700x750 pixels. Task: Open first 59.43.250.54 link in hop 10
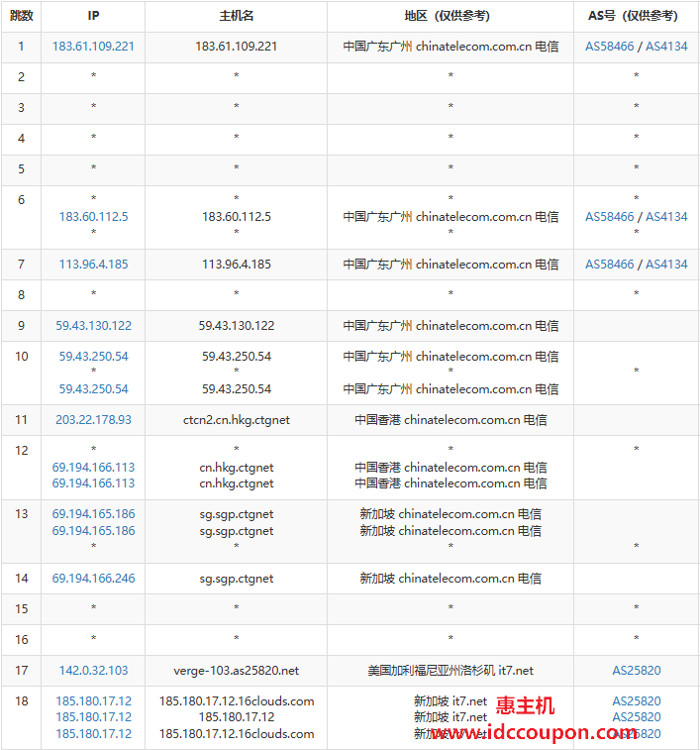(x=93, y=357)
